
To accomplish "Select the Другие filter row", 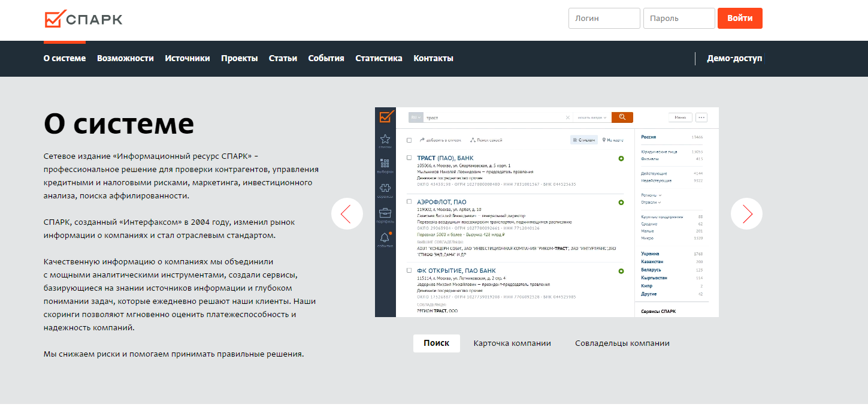I will coord(672,294).
